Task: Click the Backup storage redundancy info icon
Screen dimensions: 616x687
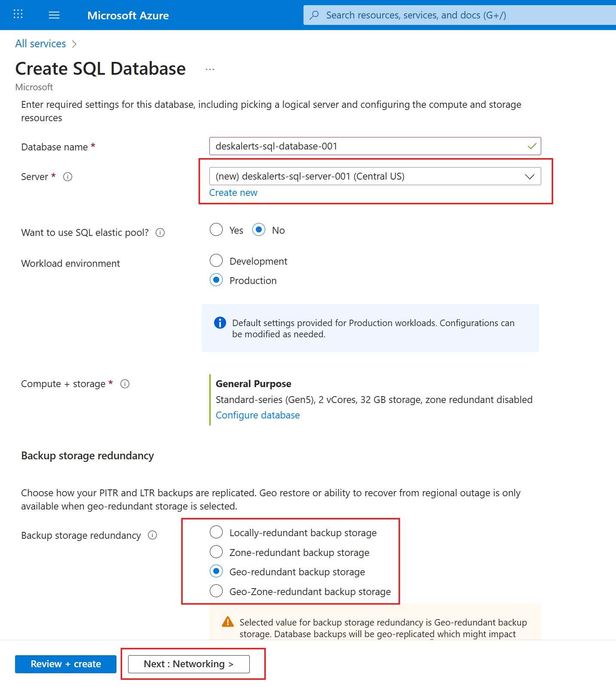Action: [153, 535]
